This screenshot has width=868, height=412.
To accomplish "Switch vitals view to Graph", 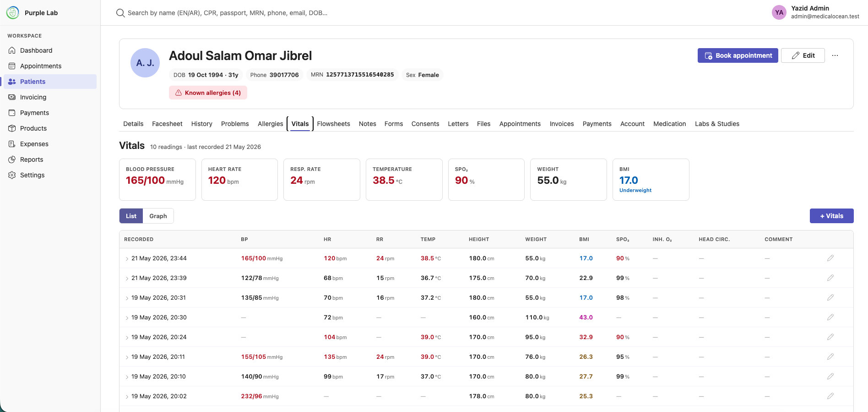I will pyautogui.click(x=158, y=216).
